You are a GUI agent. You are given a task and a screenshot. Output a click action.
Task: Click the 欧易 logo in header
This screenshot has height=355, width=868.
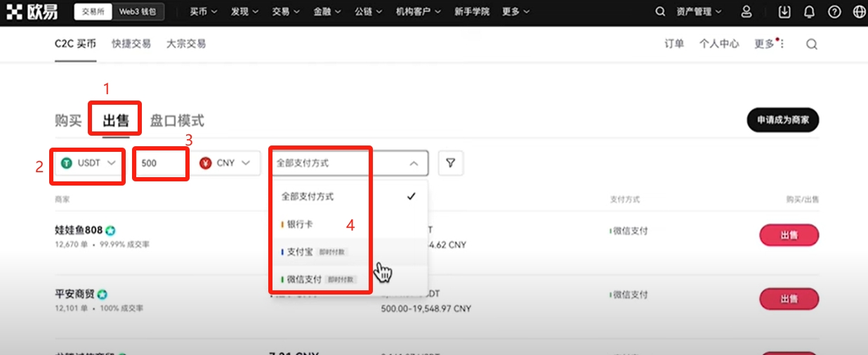coord(32,12)
